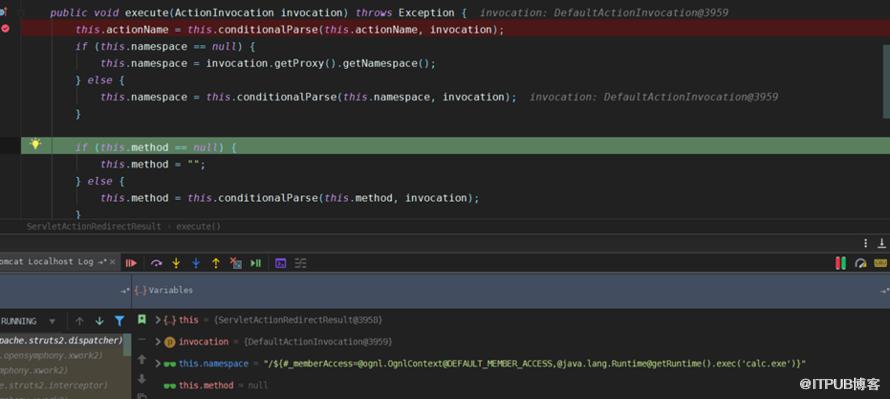Viewport: 890px width, 399px height.
Task: Click the restore layout icon at Variables panel right edge
Action: click(884, 291)
